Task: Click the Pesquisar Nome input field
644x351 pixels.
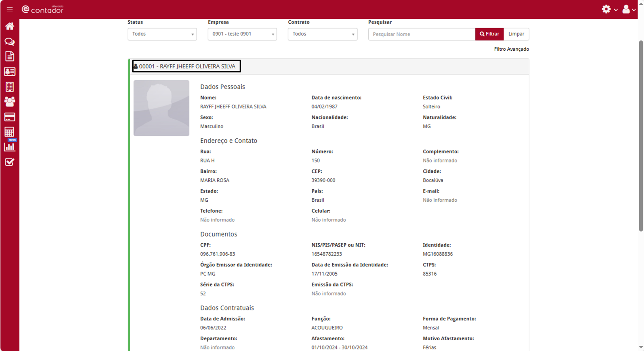Action: tap(422, 34)
